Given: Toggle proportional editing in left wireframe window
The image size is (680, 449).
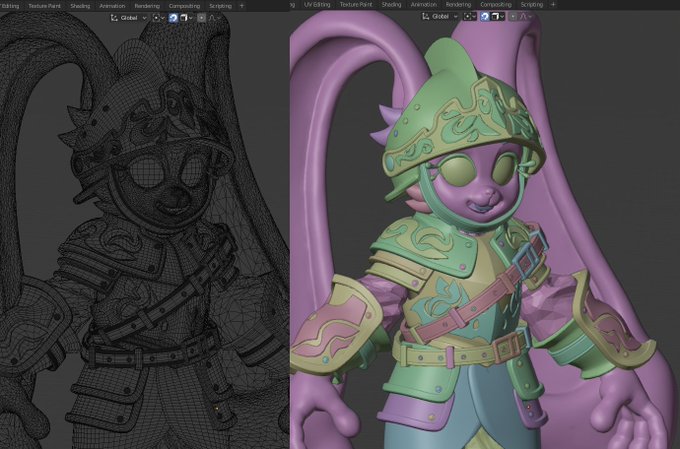Looking at the screenshot, I should coord(201,18).
